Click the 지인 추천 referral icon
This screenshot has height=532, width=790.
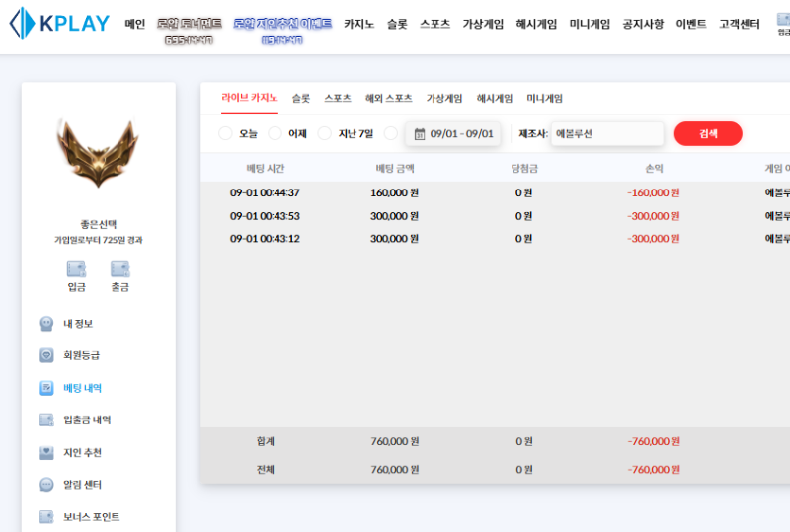46,452
